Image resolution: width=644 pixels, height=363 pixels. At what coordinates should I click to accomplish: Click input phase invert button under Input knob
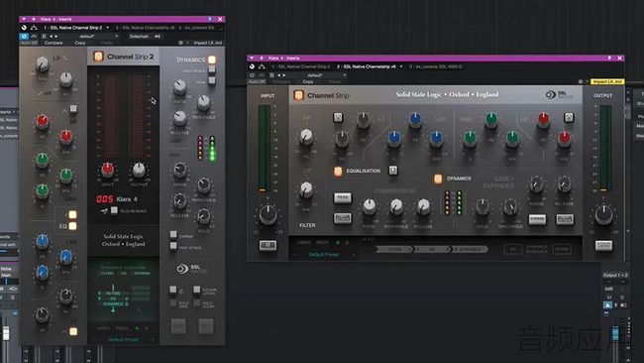point(268,245)
